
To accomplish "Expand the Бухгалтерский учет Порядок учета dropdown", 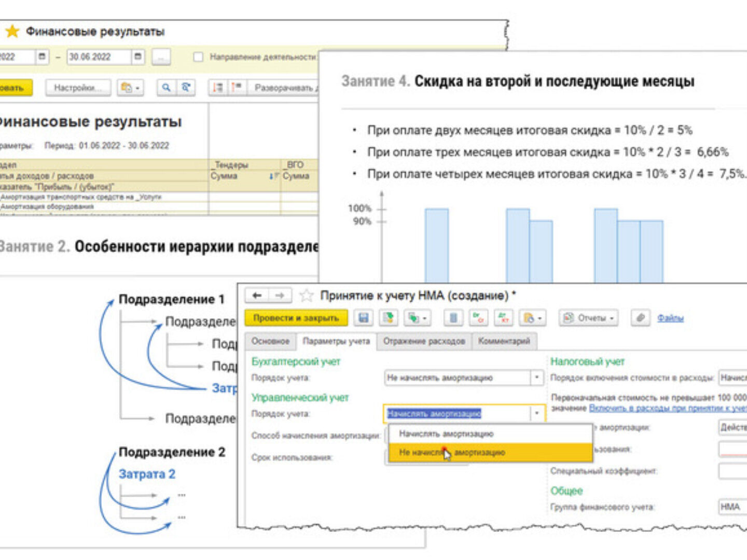I will tap(537, 377).
